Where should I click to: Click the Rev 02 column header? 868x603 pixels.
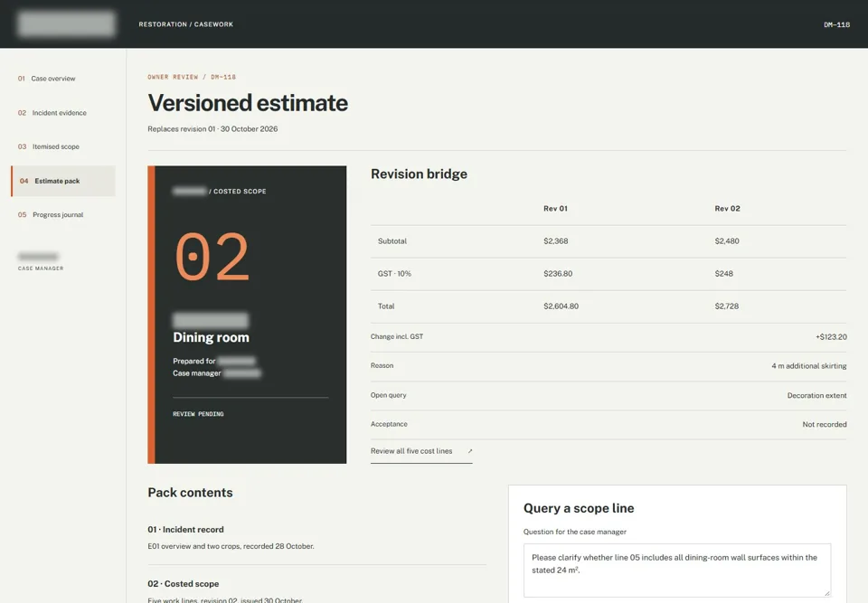(727, 209)
